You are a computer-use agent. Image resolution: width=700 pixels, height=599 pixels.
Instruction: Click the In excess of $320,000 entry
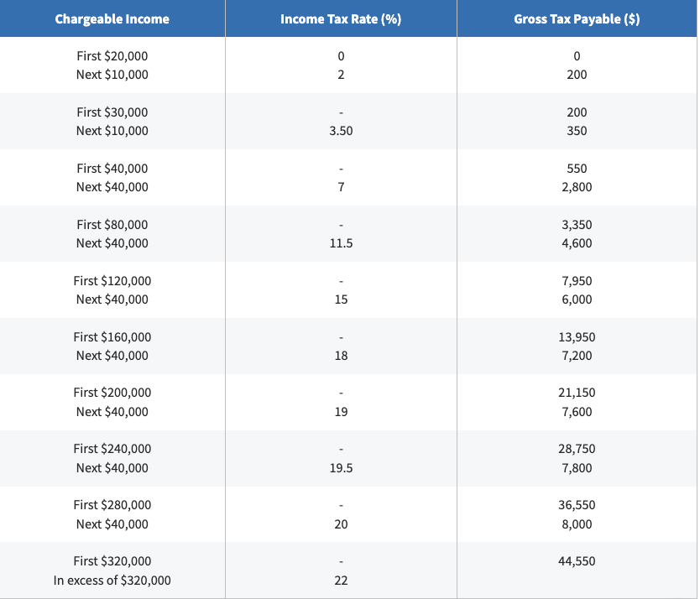click(112, 581)
